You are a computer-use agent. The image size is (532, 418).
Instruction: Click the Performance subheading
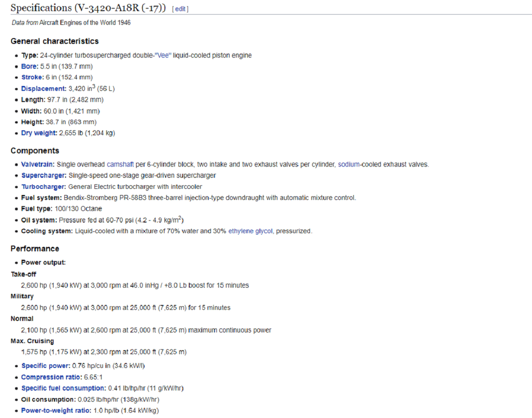tap(35, 249)
